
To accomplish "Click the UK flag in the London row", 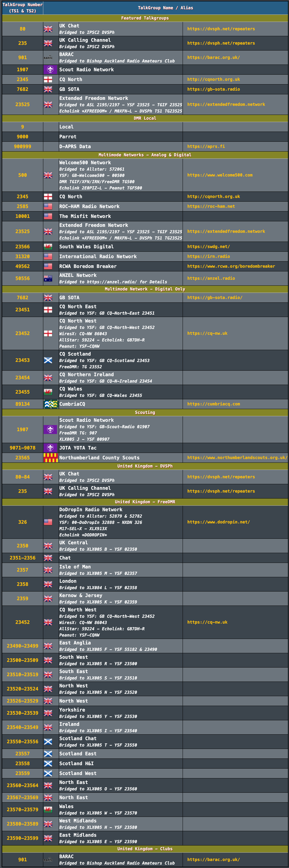I will coord(48,584).
